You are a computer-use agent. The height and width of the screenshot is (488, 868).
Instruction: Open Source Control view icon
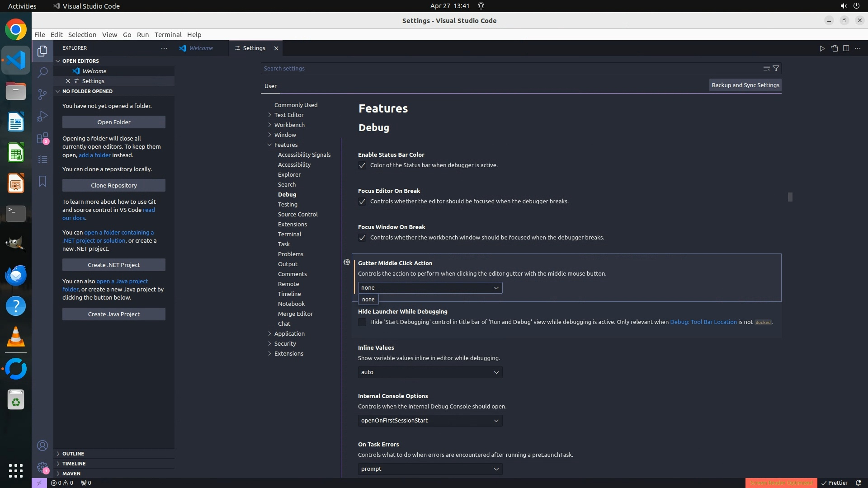coord(42,94)
